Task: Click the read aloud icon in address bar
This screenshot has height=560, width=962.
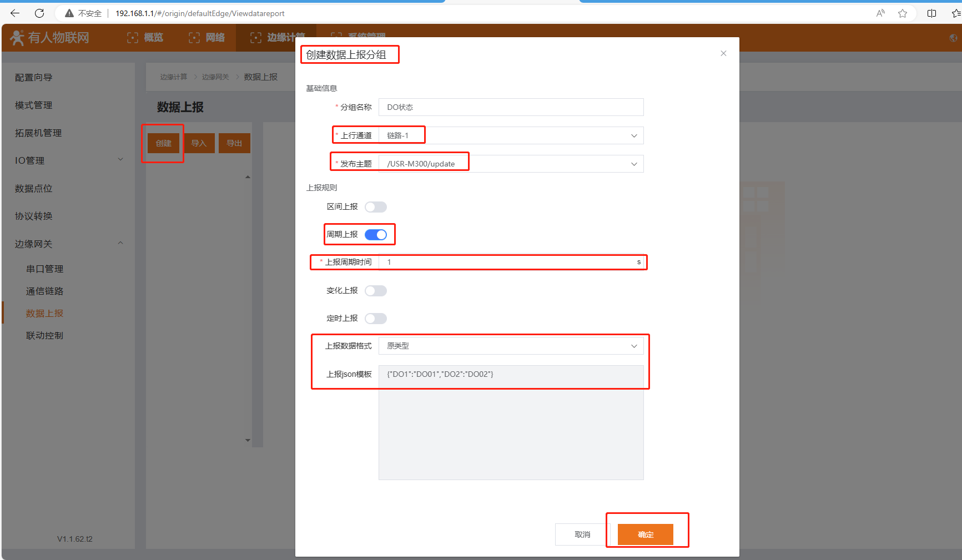Action: [880, 13]
